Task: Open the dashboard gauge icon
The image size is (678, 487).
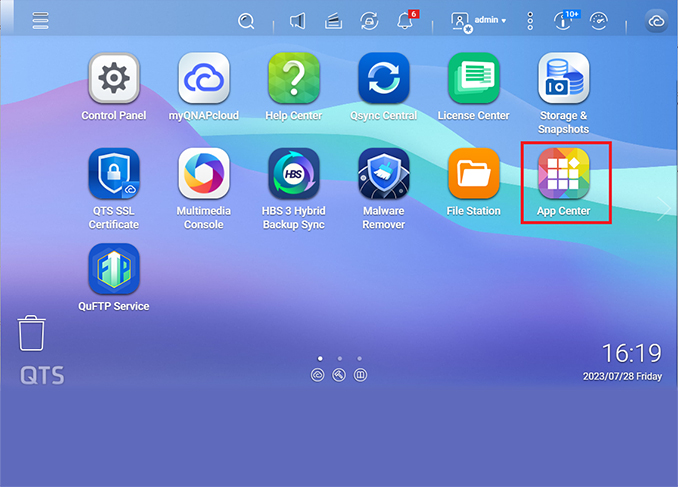Action: point(599,21)
